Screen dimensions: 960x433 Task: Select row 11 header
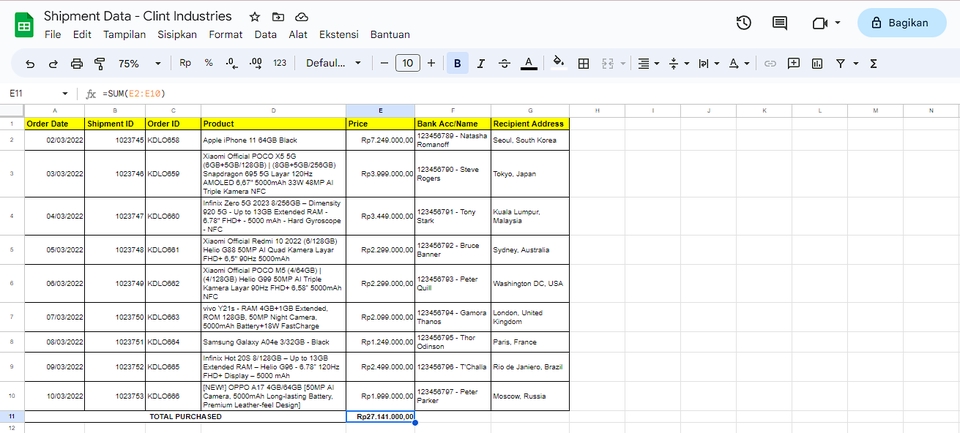12,416
